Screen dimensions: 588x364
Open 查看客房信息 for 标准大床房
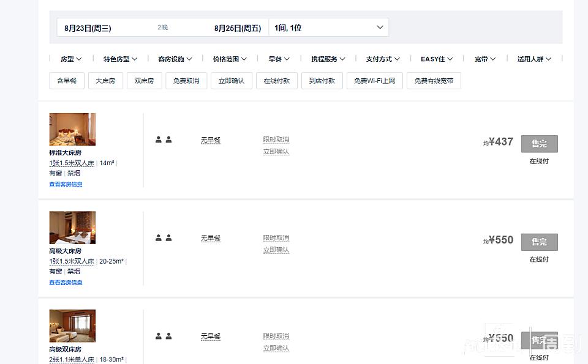pyautogui.click(x=66, y=184)
